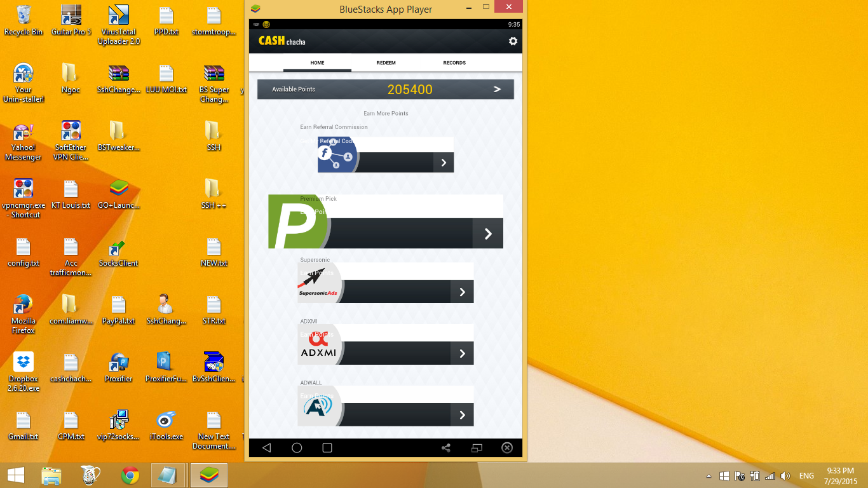Open CASH chacha settings gear
Screen dimensions: 868x488
(x=513, y=41)
